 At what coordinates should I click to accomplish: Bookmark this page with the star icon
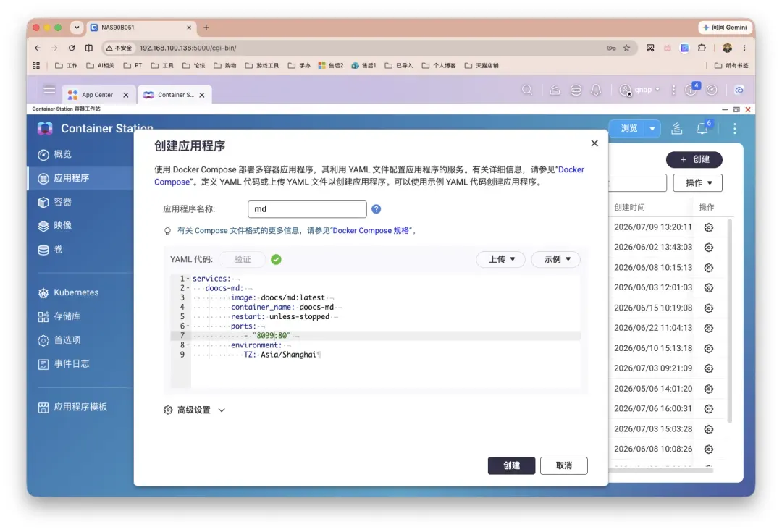(x=626, y=48)
